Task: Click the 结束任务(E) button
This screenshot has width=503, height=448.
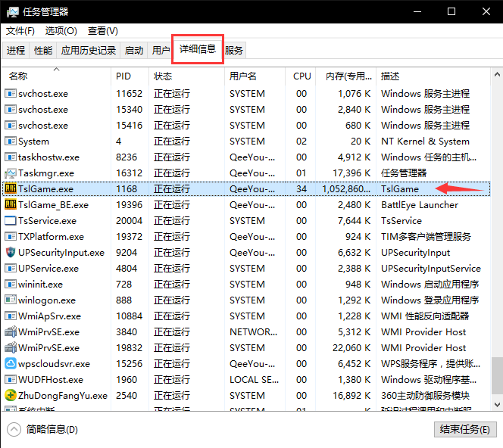Action: click(465, 429)
